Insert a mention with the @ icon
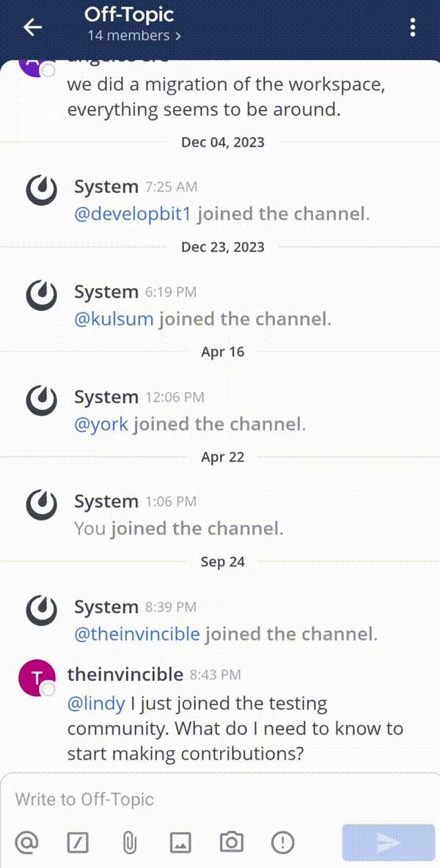This screenshot has width=440, height=868. click(27, 842)
